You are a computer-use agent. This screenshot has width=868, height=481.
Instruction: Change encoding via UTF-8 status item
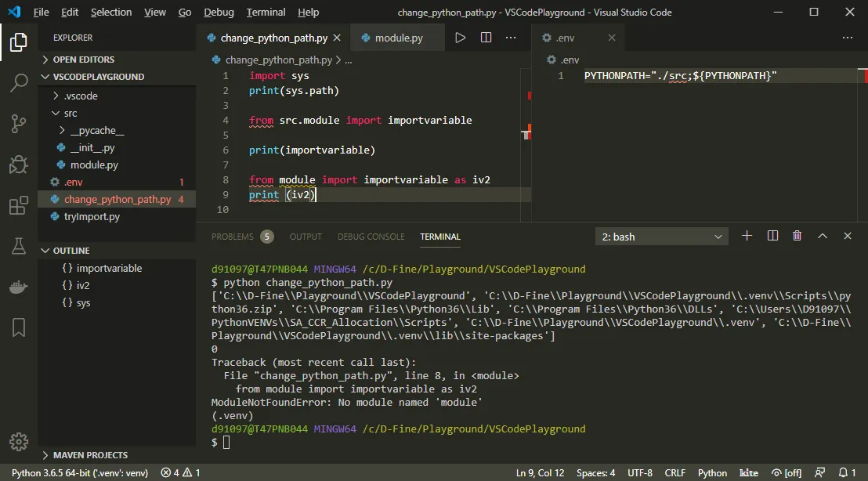[x=640, y=472]
